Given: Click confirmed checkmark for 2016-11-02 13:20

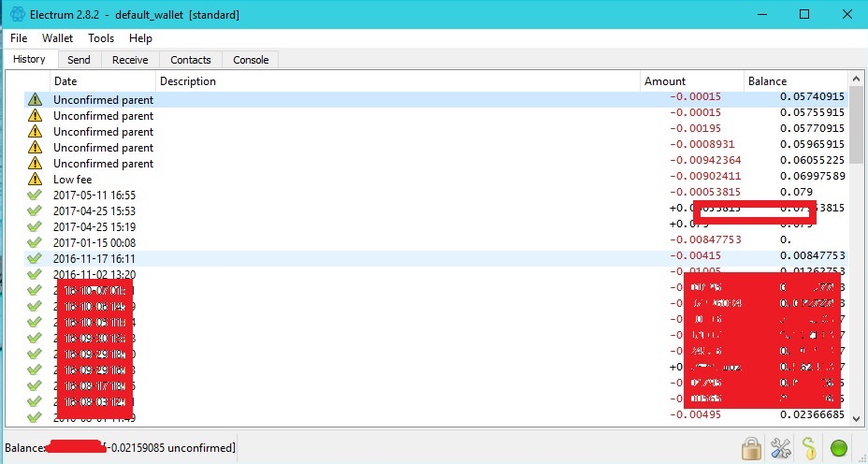Looking at the screenshot, I should coord(35,274).
